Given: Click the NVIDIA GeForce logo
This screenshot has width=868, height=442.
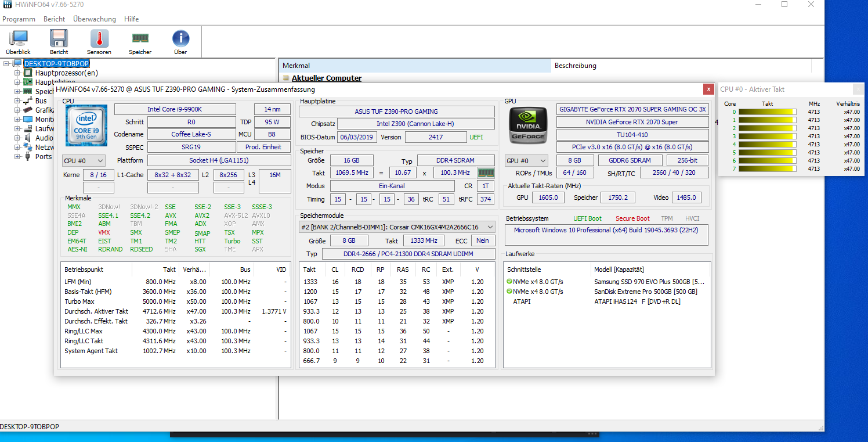Looking at the screenshot, I should click(528, 125).
